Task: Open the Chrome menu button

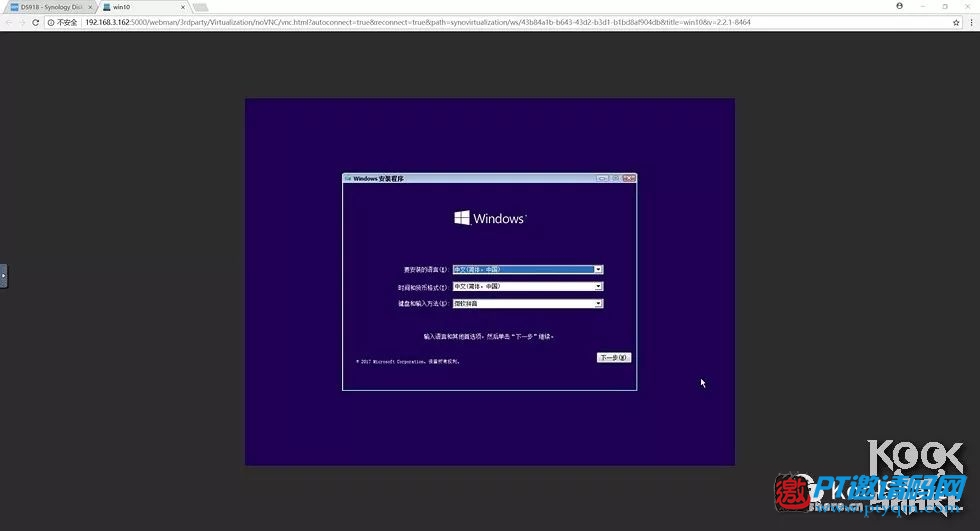Action: (x=972, y=22)
